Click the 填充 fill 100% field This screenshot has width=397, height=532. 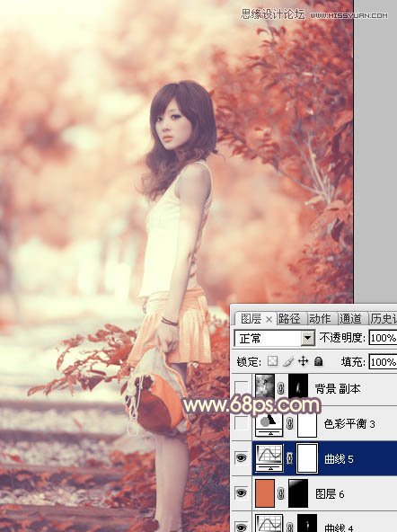pos(384,361)
